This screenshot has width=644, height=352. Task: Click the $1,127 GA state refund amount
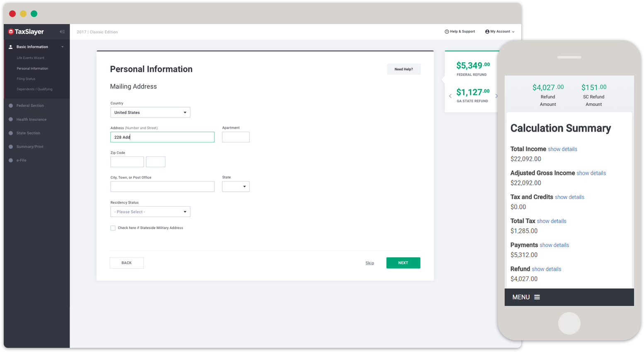coord(473,92)
